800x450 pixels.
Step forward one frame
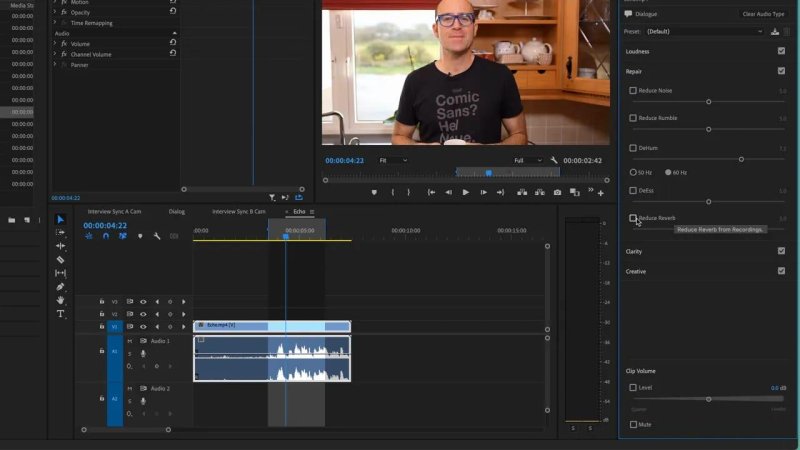[x=483, y=192]
